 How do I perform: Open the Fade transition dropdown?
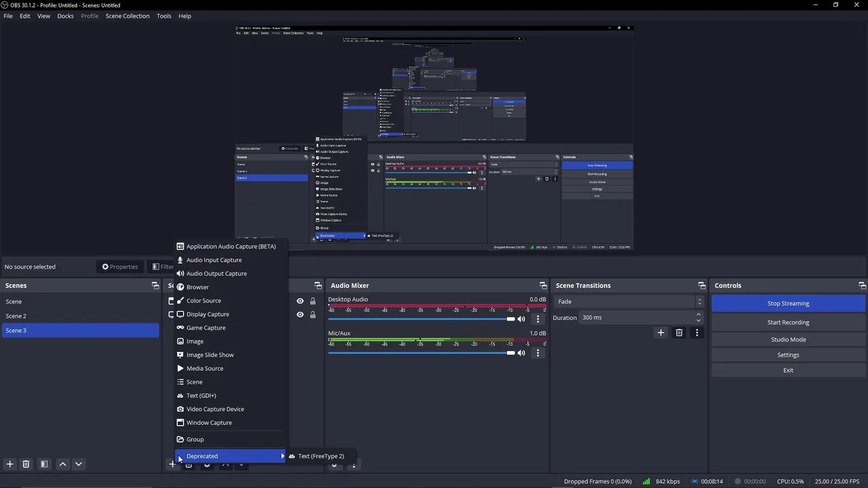(x=629, y=302)
